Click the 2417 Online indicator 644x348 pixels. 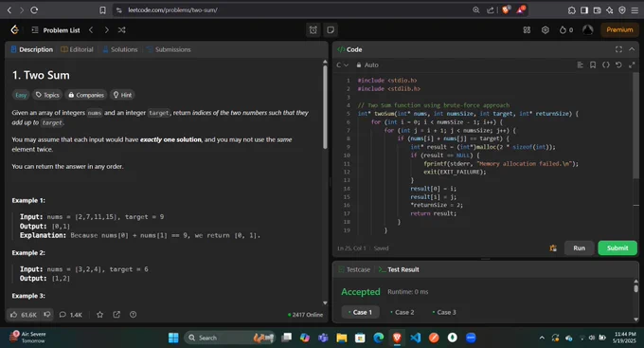click(305, 315)
